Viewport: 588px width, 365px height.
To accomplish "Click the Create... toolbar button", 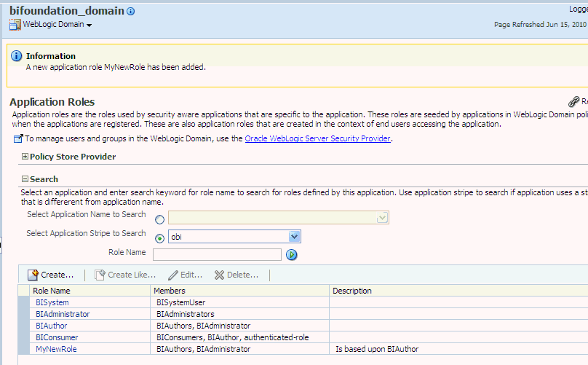I will pyautogui.click(x=51, y=275).
